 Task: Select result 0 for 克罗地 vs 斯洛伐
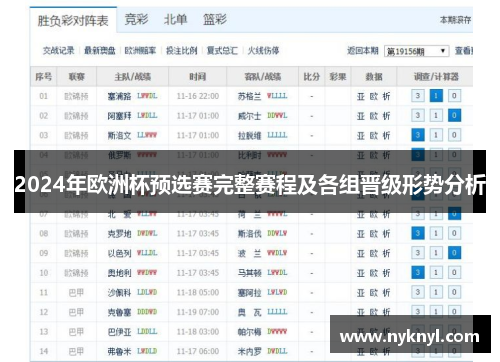coord(454,233)
